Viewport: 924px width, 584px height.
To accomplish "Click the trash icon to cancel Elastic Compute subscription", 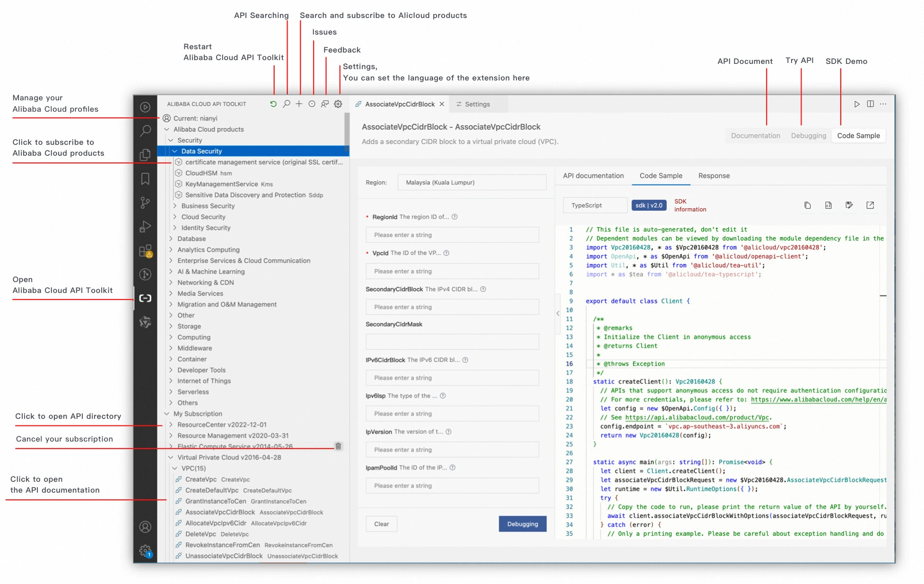I will [x=338, y=446].
